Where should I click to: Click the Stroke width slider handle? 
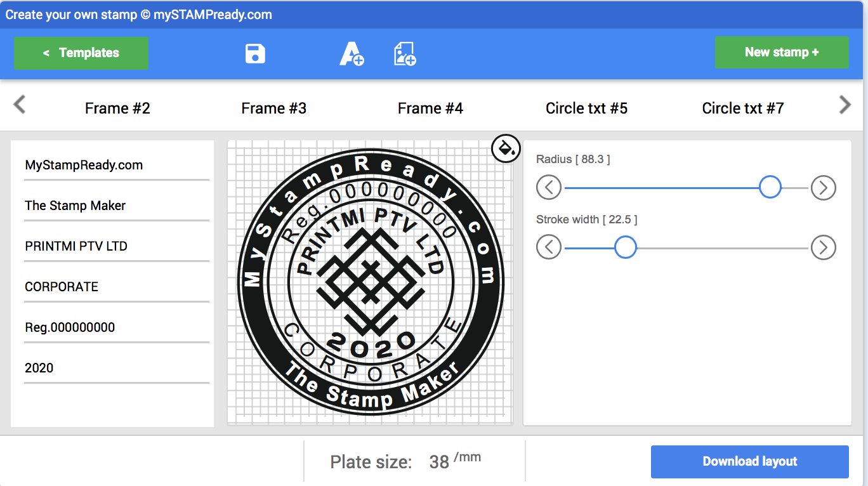point(626,247)
